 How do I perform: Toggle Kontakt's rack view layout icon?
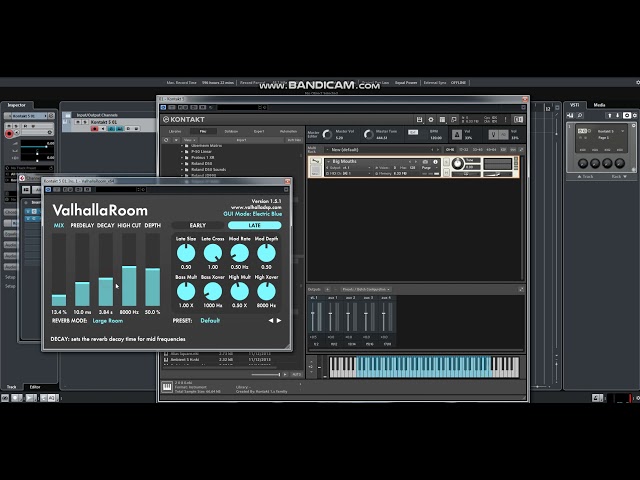pyautogui.click(x=442, y=120)
